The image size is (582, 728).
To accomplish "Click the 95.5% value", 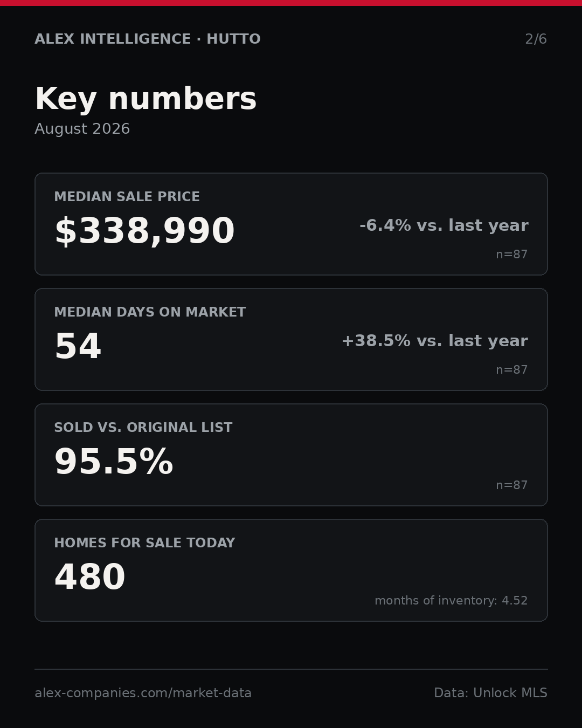I will coord(114,462).
